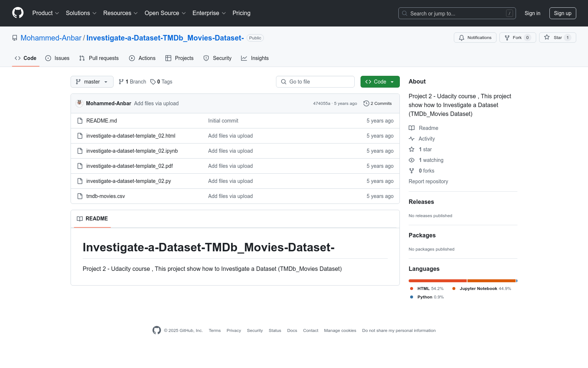
Task: Click the Docs footer link
Action: click(292, 330)
